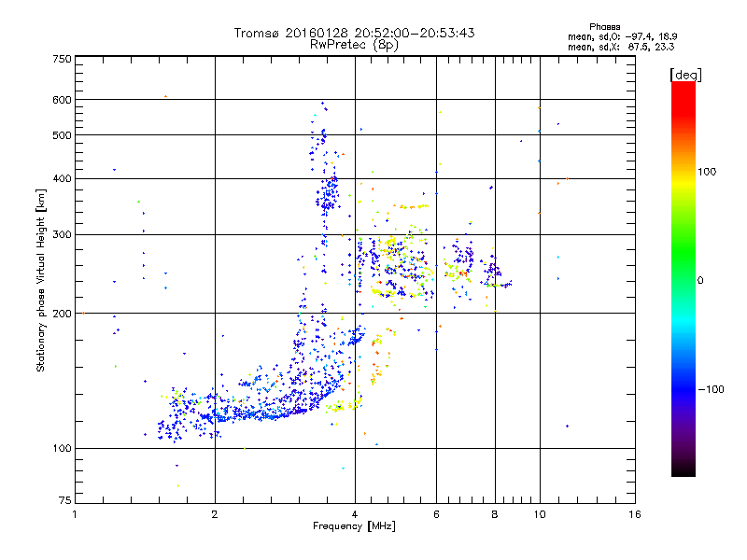
Task: Pick the black bottom of the colorbar
Action: point(683,470)
